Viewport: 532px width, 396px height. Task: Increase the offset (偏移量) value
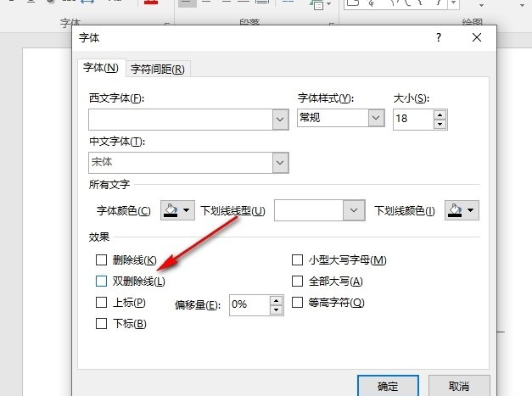(276, 299)
